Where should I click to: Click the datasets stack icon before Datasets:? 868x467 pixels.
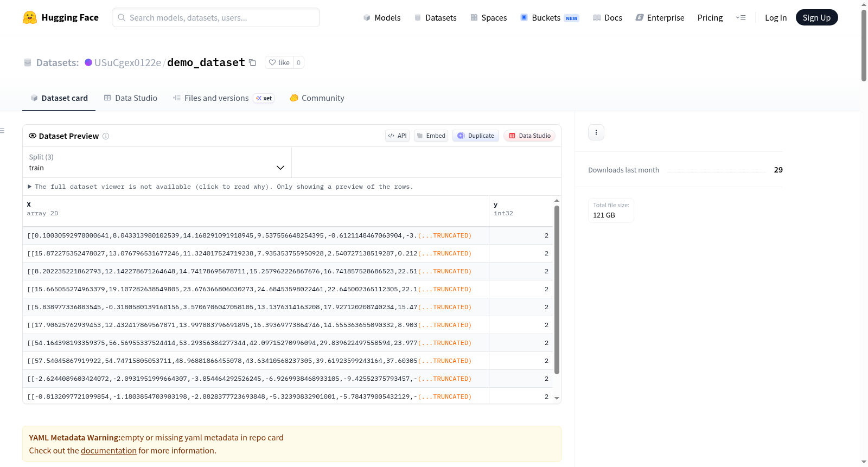coord(28,63)
